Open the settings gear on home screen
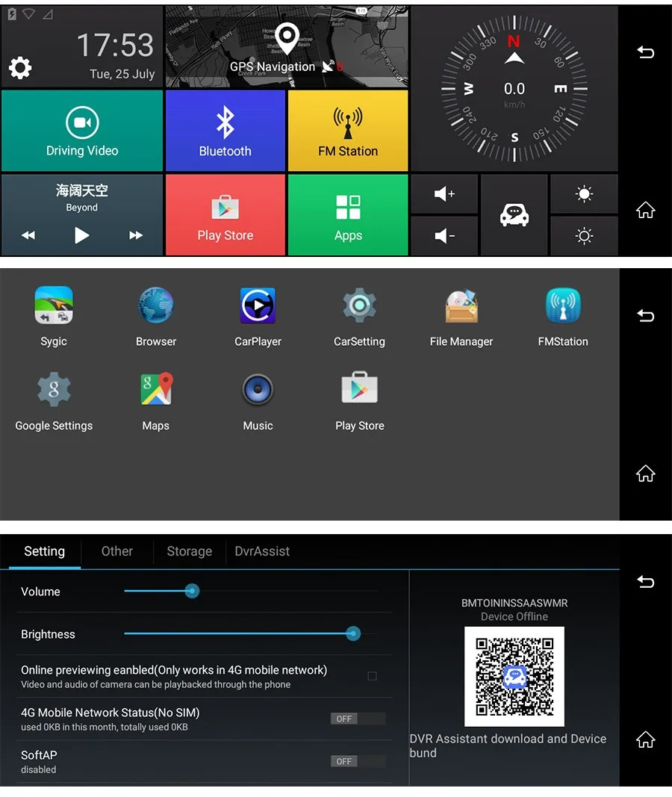This screenshot has height=797, width=672. (20, 69)
